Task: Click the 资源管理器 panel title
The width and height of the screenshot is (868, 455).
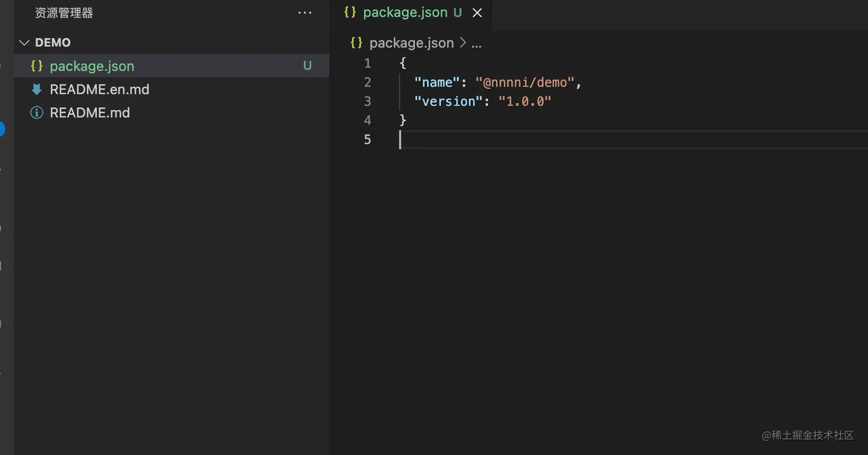Action: pos(64,13)
